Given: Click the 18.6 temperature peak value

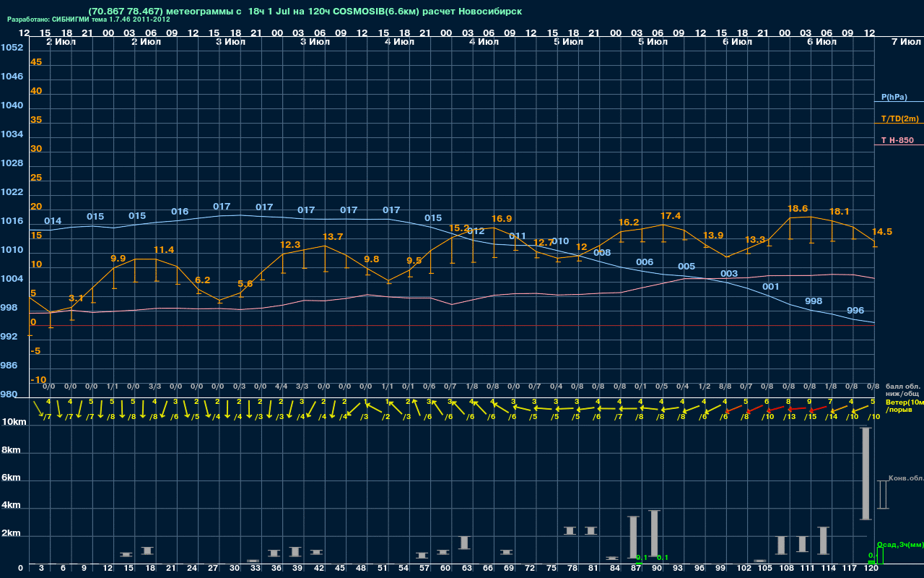Looking at the screenshot, I should click(x=798, y=209).
